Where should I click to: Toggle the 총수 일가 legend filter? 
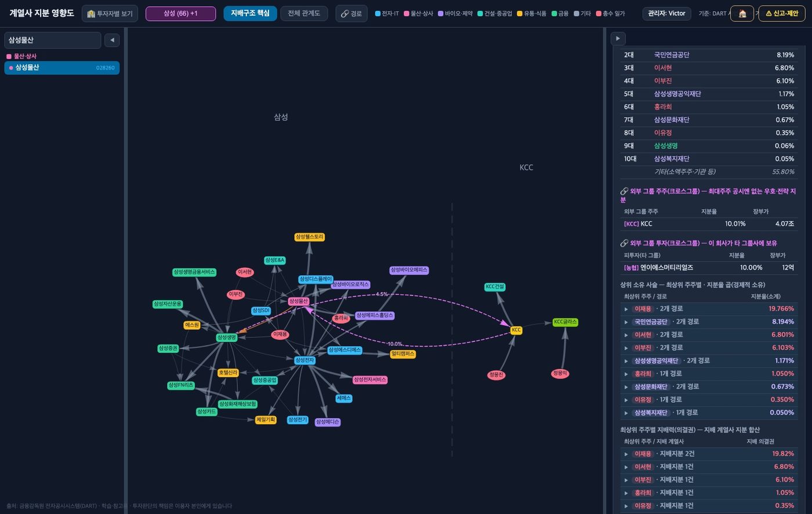611,13
